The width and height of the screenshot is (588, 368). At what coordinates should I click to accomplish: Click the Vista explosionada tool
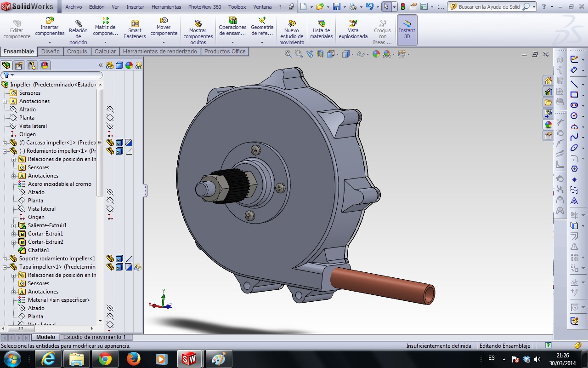coord(353,29)
